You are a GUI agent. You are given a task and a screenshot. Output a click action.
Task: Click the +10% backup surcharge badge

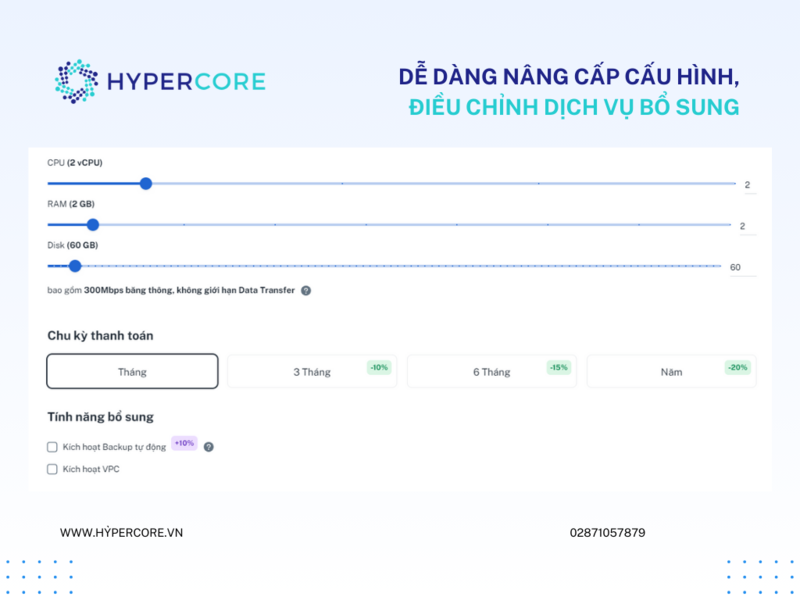pos(184,443)
